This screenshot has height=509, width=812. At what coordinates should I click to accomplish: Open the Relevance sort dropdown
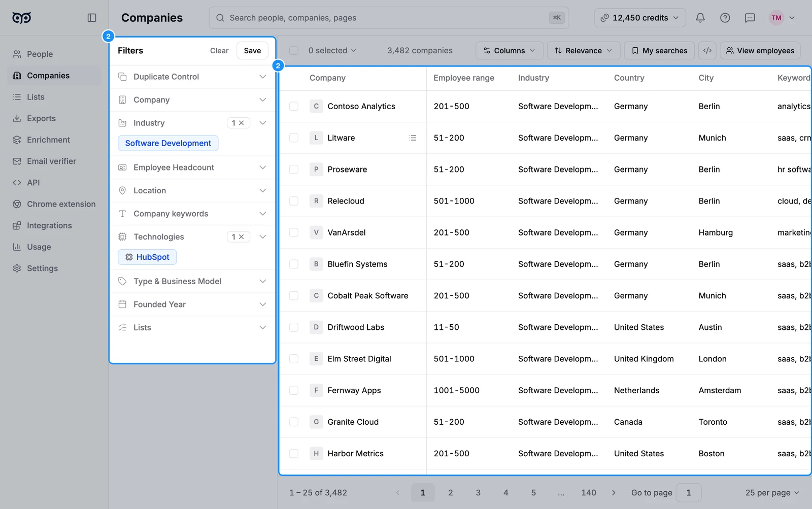(583, 51)
